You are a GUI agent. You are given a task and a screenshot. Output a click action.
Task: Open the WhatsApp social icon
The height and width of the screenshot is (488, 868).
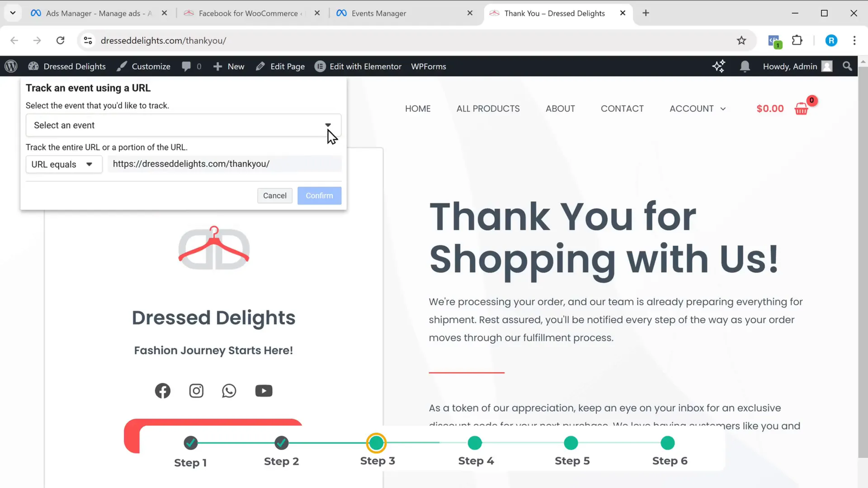click(229, 390)
